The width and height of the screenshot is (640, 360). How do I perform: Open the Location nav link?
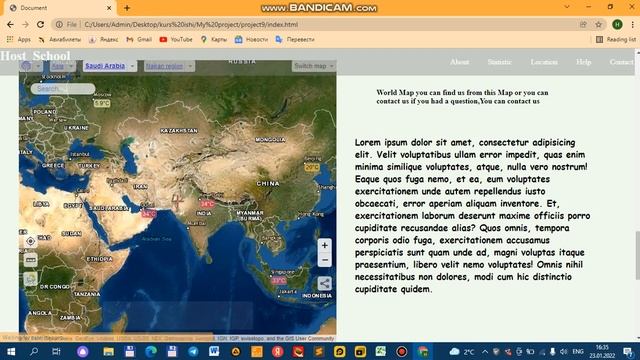tap(544, 62)
